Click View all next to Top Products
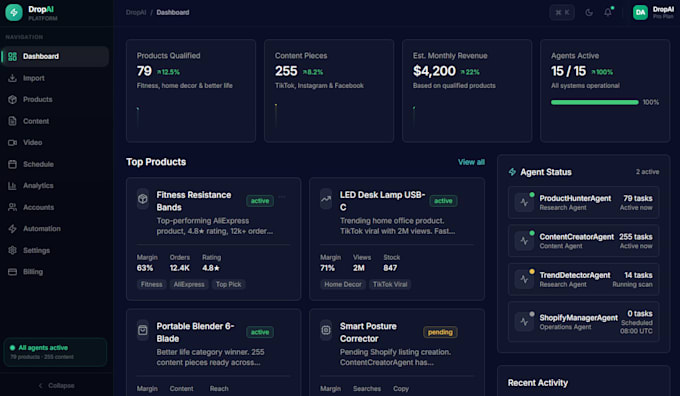 471,162
